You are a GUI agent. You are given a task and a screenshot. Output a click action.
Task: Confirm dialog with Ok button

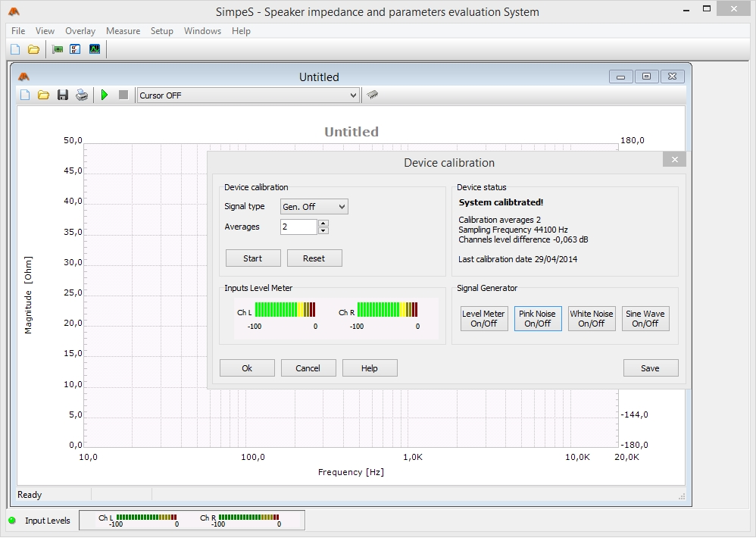pyautogui.click(x=247, y=368)
